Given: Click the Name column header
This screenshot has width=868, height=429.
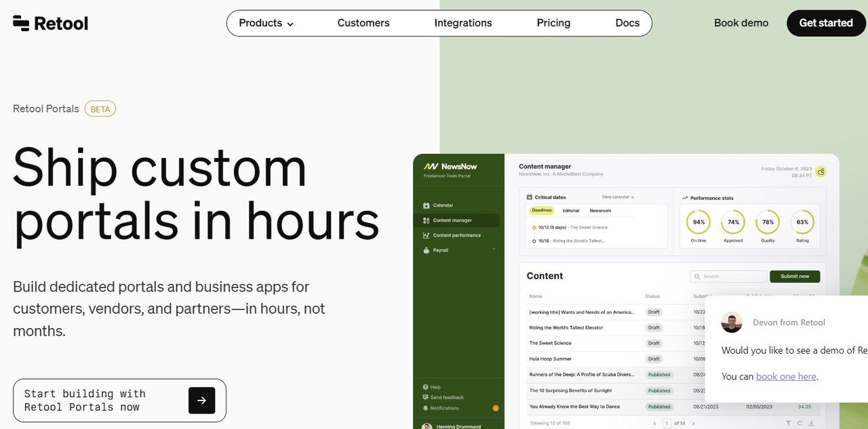Looking at the screenshot, I should (536, 296).
